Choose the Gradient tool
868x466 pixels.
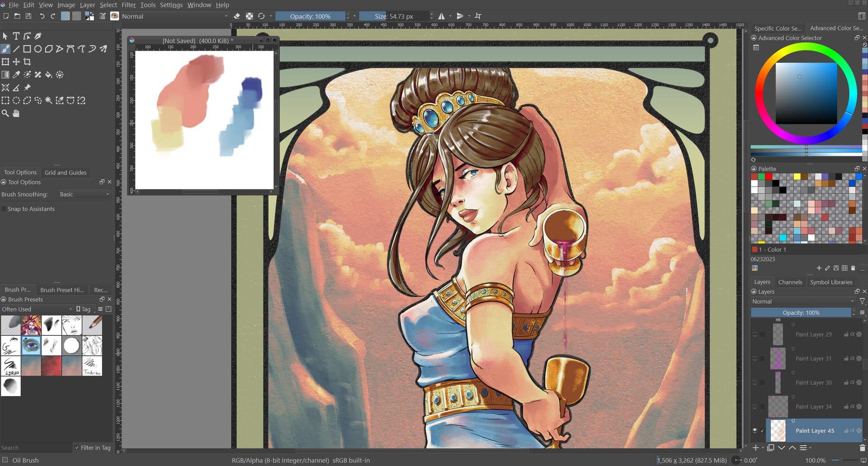(5, 75)
